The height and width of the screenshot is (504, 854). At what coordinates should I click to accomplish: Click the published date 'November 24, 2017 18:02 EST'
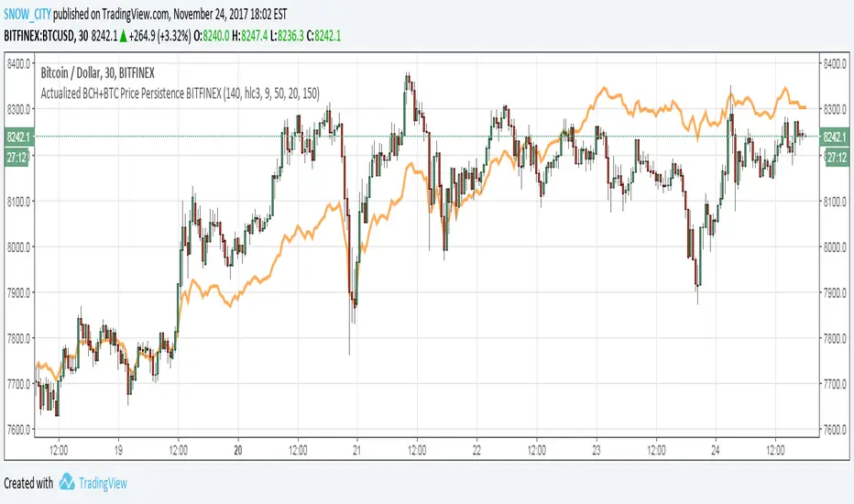click(230, 14)
